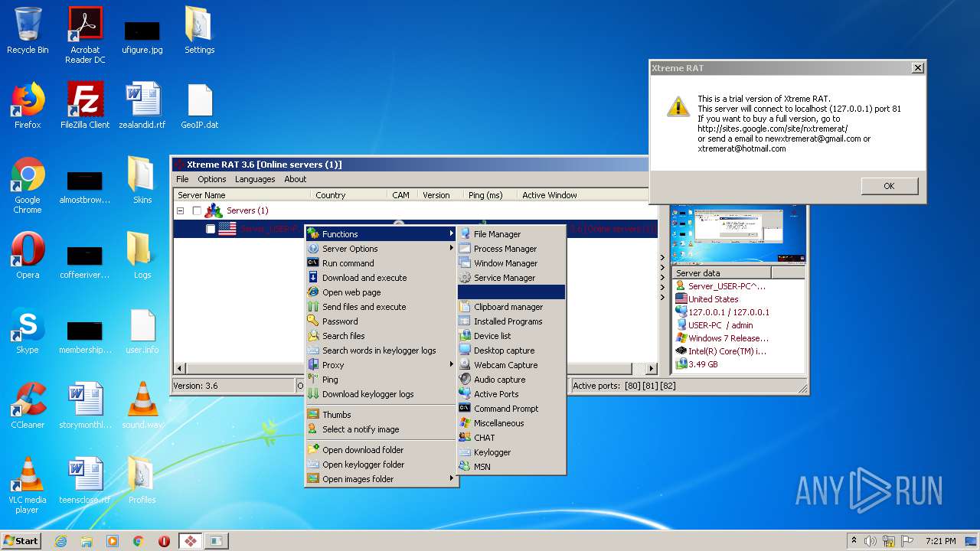Choose Thumbs in context menu

pos(381,415)
